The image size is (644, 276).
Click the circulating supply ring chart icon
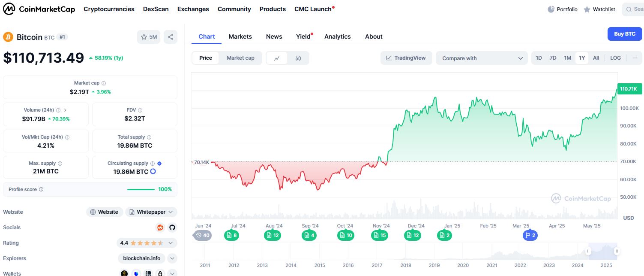tap(153, 172)
